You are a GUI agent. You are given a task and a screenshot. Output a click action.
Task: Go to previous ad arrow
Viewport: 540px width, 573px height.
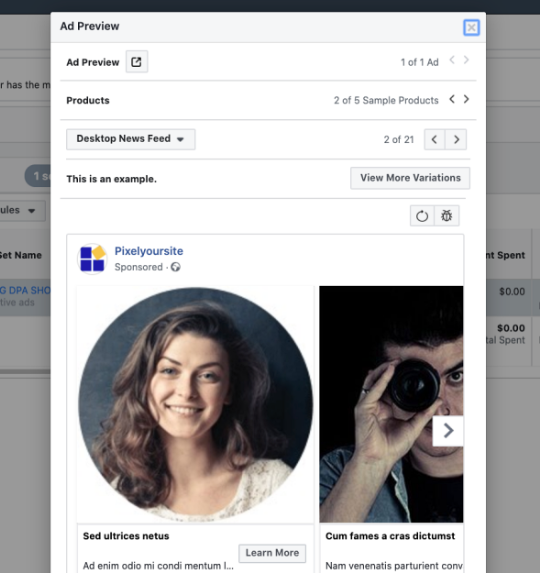(452, 60)
